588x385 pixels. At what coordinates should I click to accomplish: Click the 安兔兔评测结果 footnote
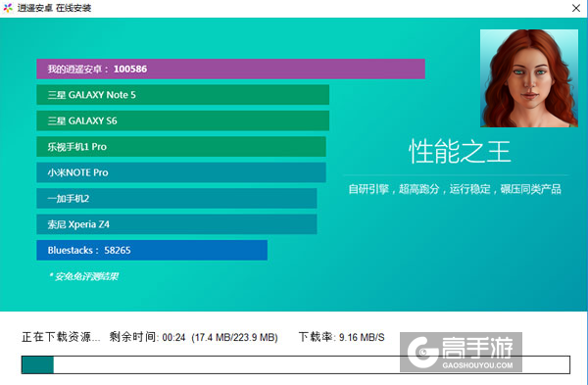83,276
